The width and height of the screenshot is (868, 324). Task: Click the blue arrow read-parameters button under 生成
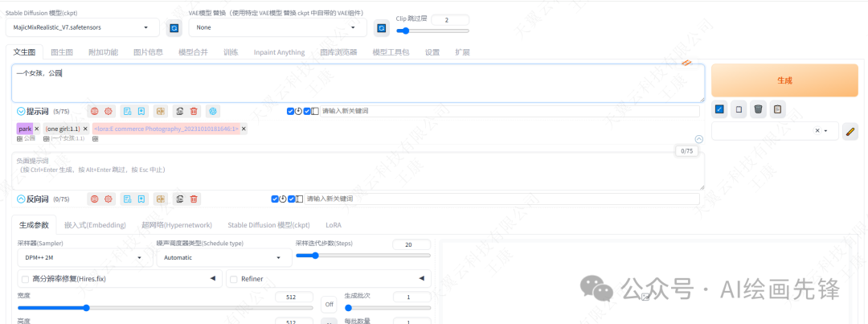coord(719,109)
